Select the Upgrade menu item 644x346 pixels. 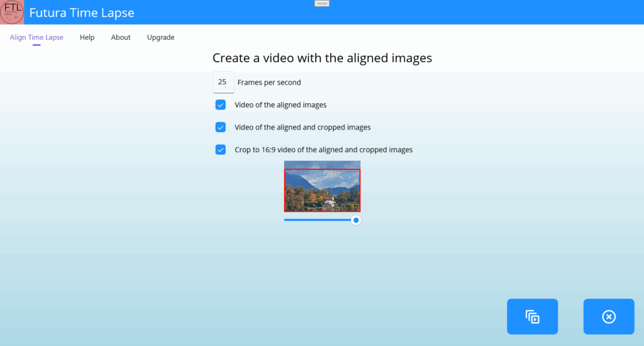pyautogui.click(x=160, y=38)
